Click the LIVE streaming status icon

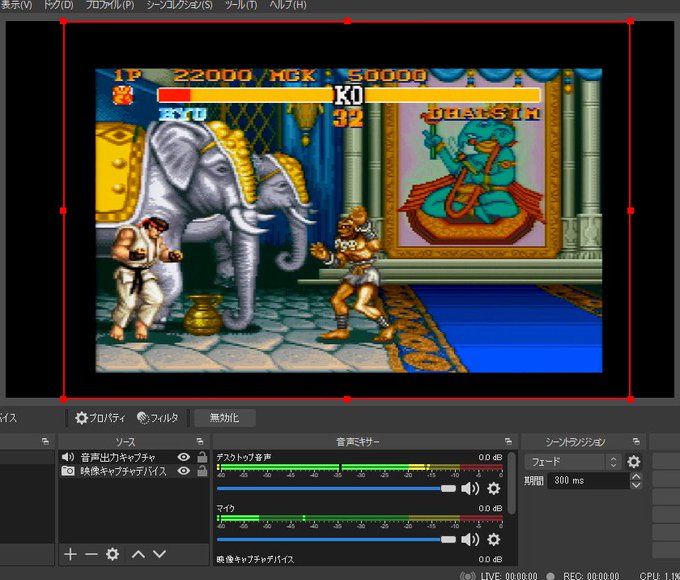pos(468,576)
